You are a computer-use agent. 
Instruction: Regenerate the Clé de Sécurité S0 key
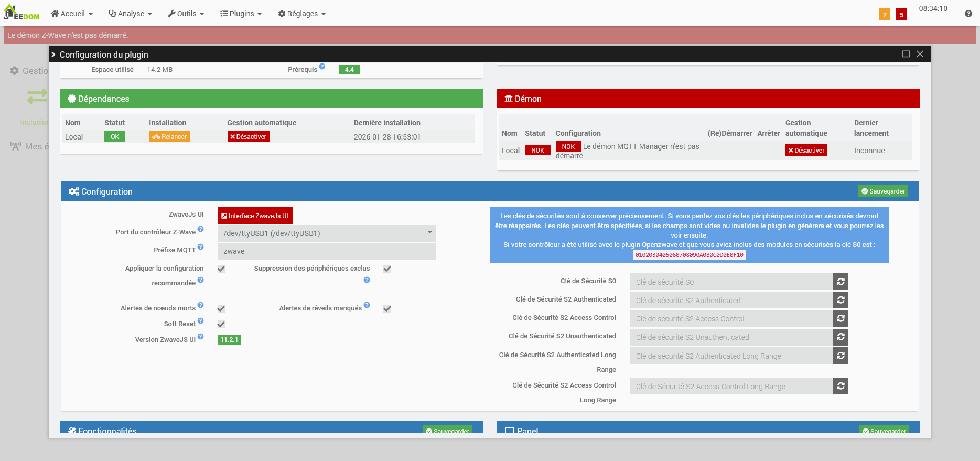tap(841, 282)
